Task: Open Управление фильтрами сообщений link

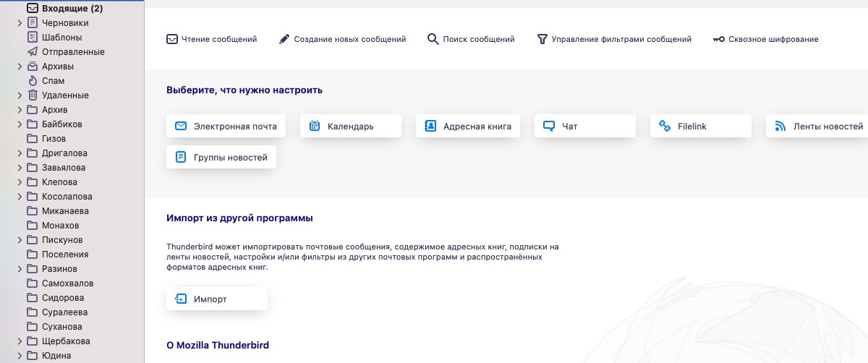Action: [x=614, y=39]
